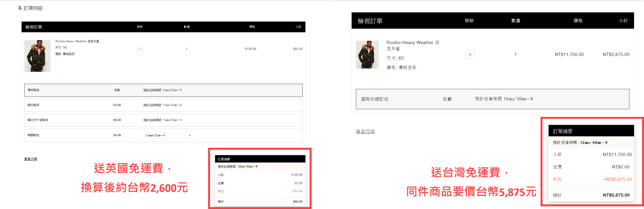
Task: Open 優惠代碼 link beside the NT$ order summary
Action: point(365,131)
